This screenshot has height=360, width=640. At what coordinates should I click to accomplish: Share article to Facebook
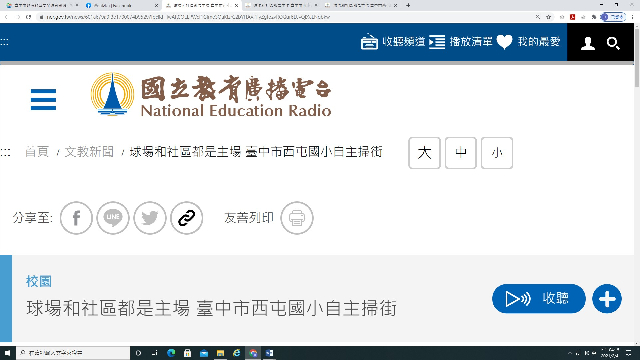coord(76,218)
